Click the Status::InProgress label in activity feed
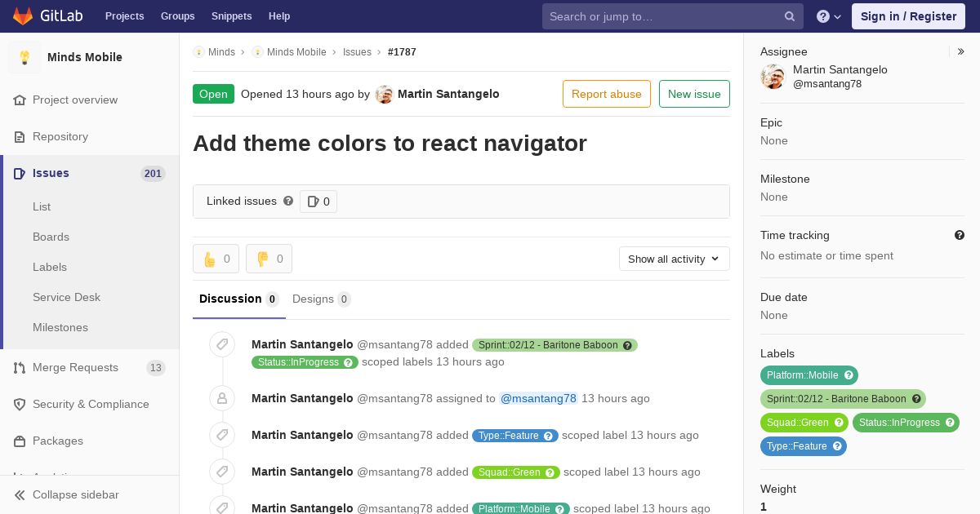 tap(305, 362)
